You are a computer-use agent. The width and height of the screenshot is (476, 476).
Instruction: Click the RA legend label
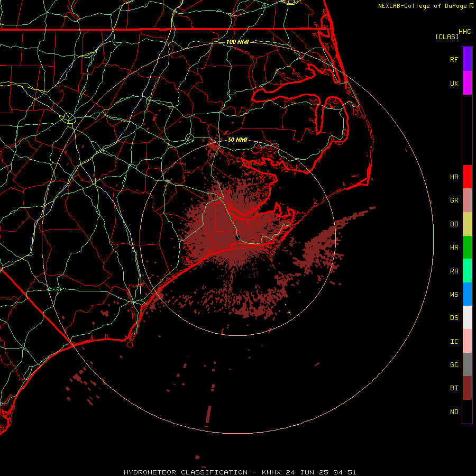pos(454,271)
